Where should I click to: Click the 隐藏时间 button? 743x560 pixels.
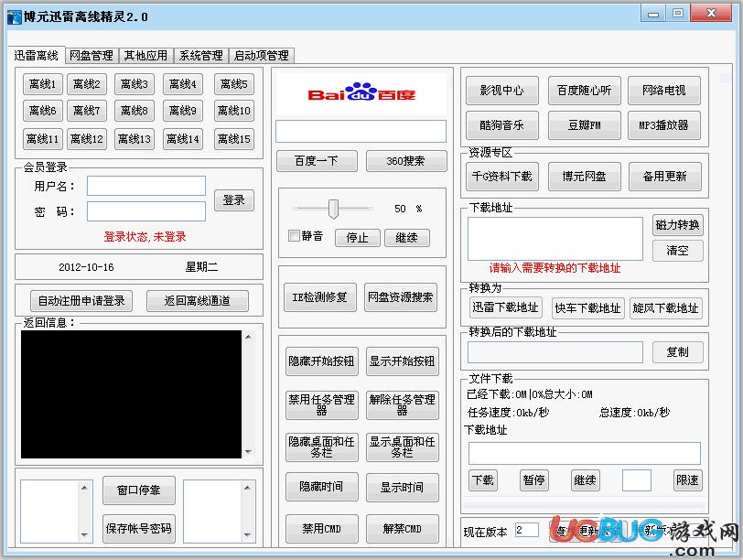322,487
